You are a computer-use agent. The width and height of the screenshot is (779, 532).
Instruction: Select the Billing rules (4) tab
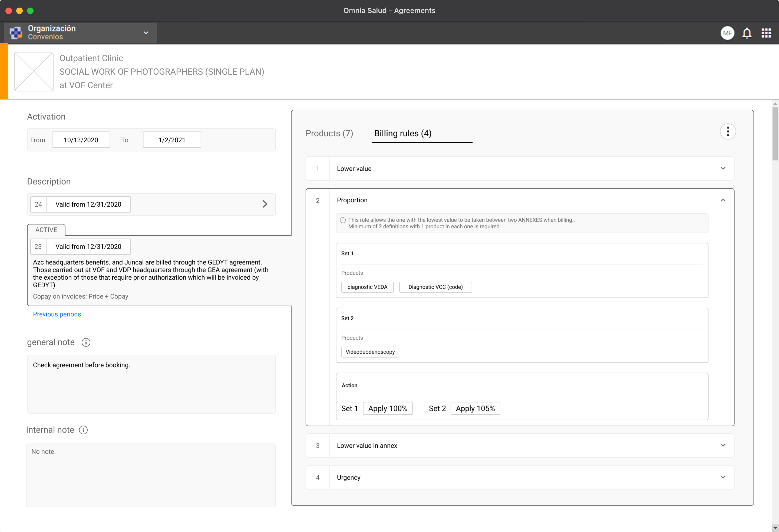point(402,133)
